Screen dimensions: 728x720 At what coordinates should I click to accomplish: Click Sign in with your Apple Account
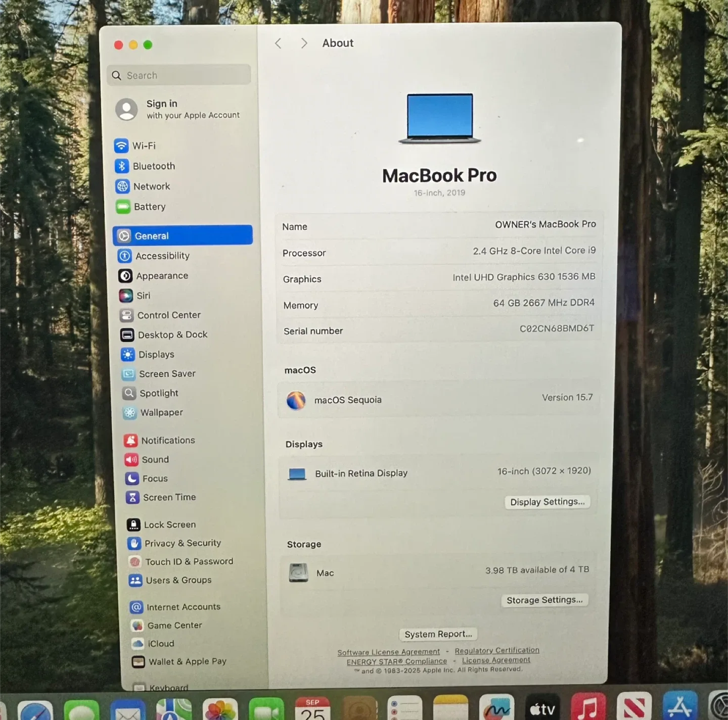pyautogui.click(x=192, y=109)
